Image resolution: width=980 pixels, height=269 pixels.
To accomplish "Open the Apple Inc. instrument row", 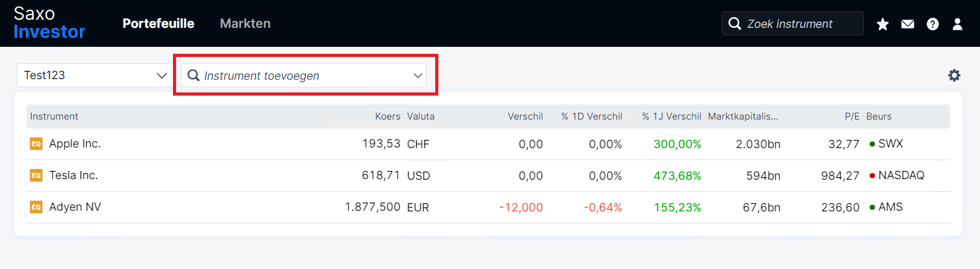I will point(488,144).
